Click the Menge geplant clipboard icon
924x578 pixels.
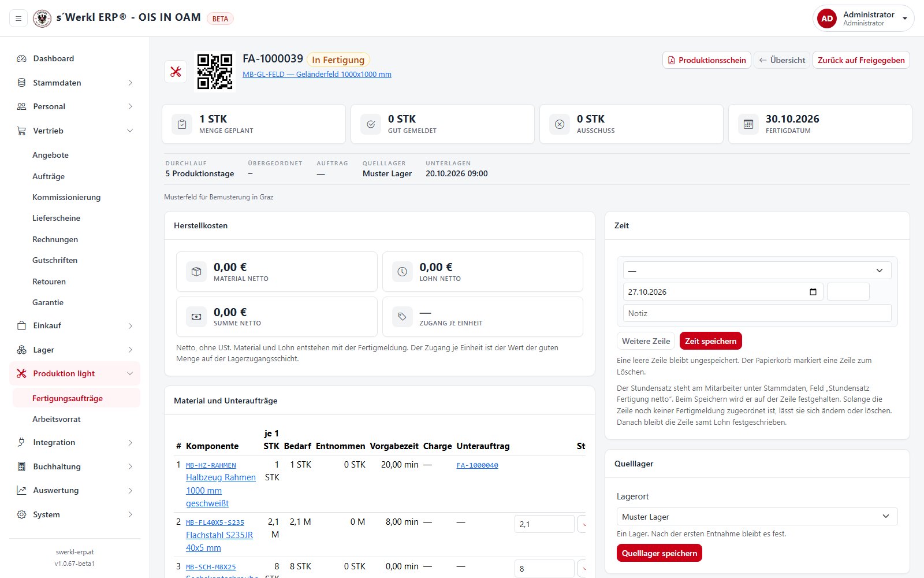182,124
